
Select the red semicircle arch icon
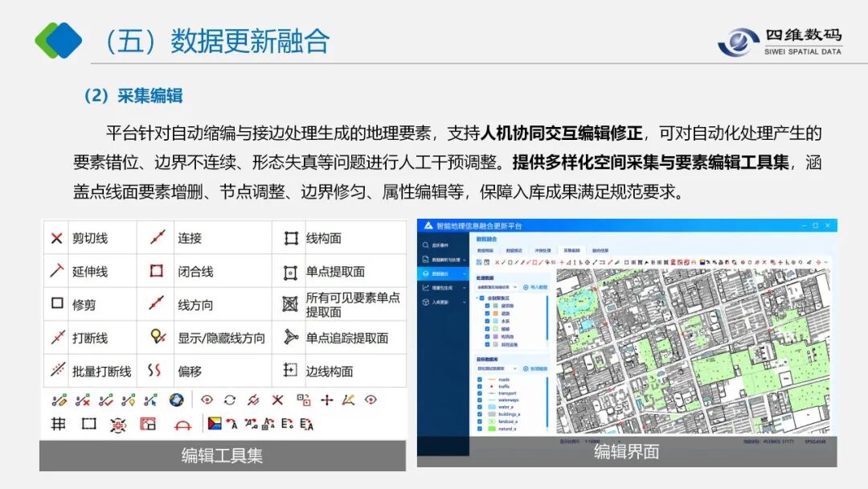point(182,425)
